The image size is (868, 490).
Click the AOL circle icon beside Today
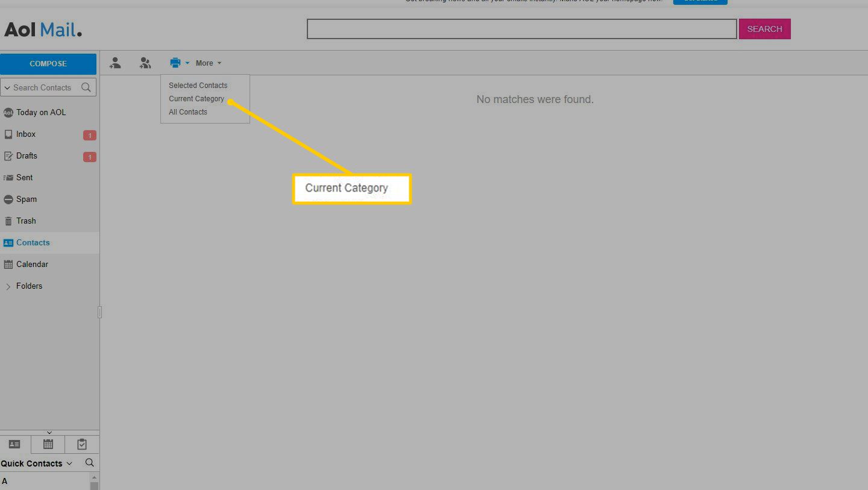coord(8,113)
